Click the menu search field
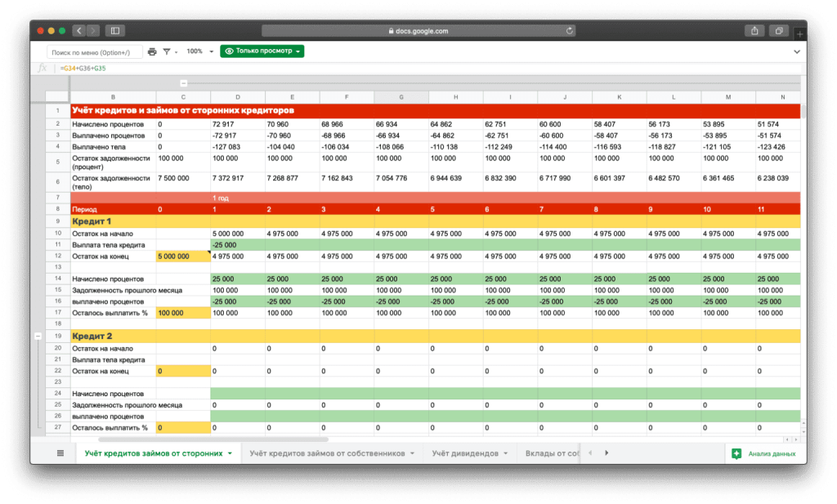This screenshot has width=837, height=504. pyautogui.click(x=94, y=52)
